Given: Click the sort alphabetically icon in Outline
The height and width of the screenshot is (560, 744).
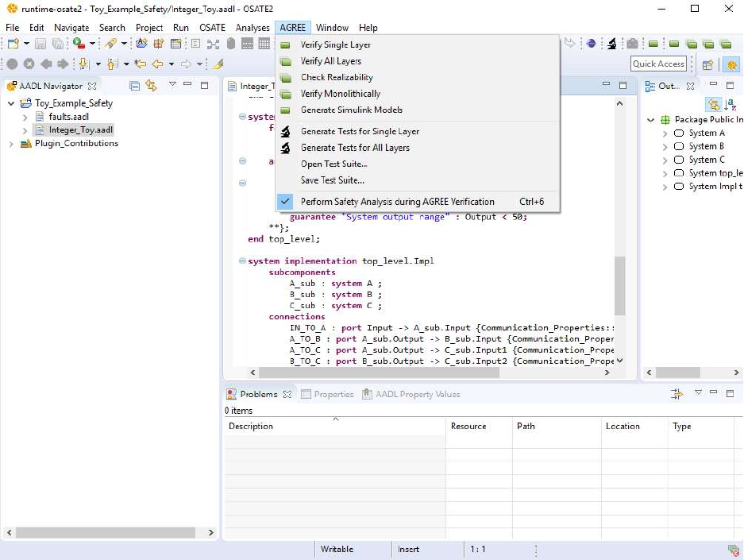Looking at the screenshot, I should [731, 105].
